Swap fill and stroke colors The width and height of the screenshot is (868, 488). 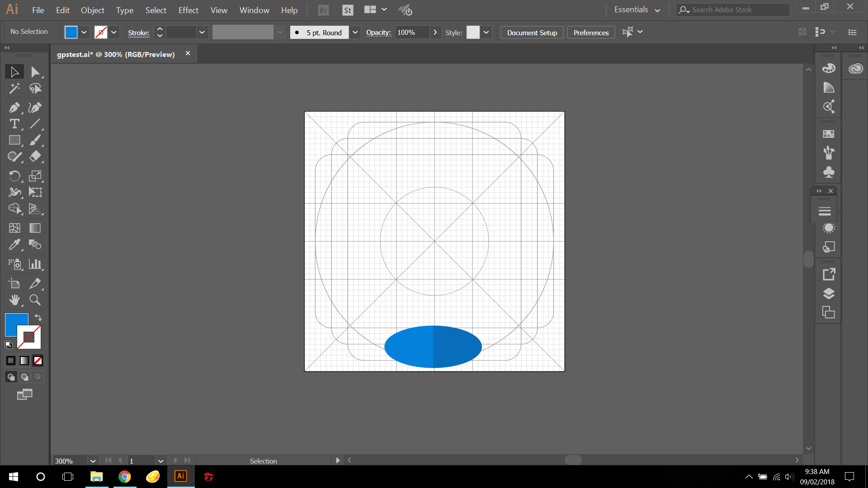click(38, 318)
